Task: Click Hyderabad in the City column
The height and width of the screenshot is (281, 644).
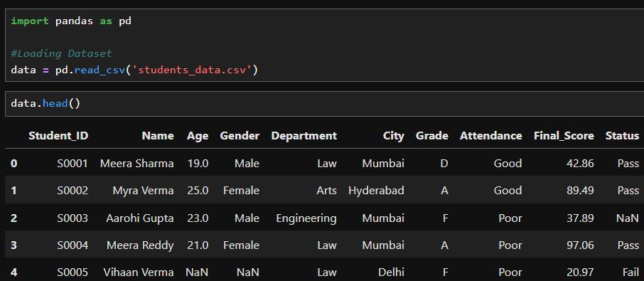Action: pyautogui.click(x=376, y=191)
